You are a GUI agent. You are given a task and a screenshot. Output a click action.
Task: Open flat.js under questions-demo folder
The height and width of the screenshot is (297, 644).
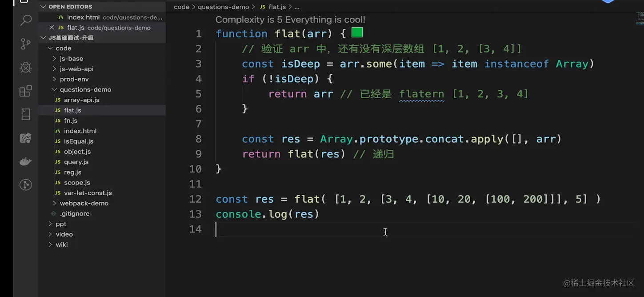[102, 110]
